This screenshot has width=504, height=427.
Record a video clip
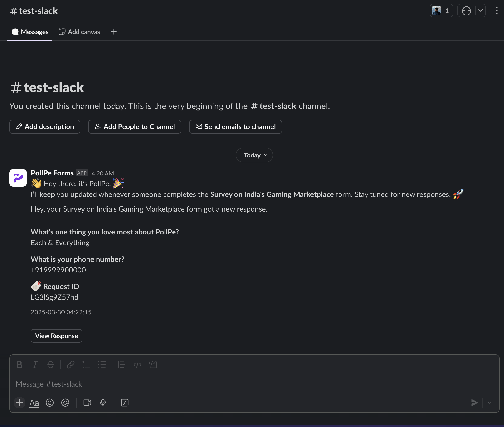(x=87, y=403)
